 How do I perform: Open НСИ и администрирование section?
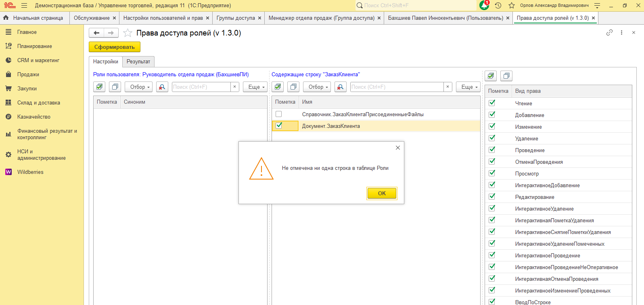[41, 155]
